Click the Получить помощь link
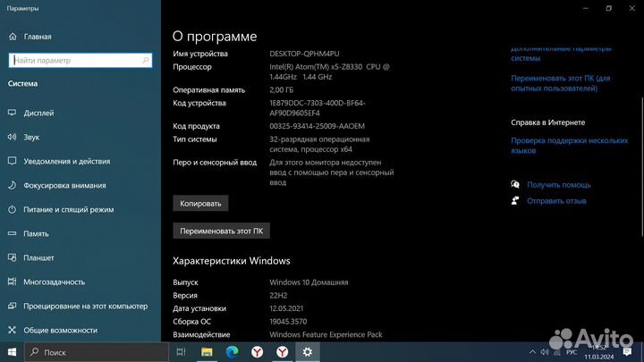Viewport: 644px width, 362px height. [x=558, y=185]
